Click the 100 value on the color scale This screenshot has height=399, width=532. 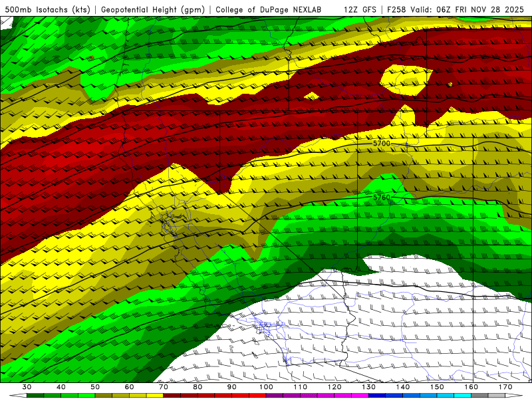(x=267, y=387)
